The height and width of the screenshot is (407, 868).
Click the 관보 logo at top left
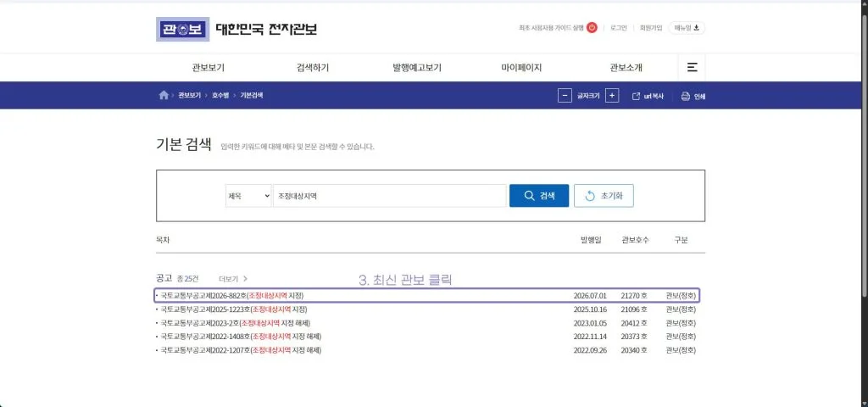[183, 30]
